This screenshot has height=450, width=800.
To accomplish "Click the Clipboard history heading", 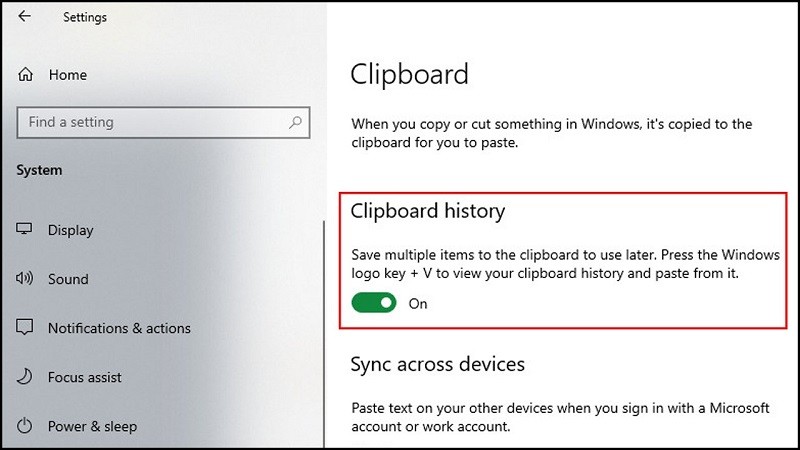I will pyautogui.click(x=428, y=211).
